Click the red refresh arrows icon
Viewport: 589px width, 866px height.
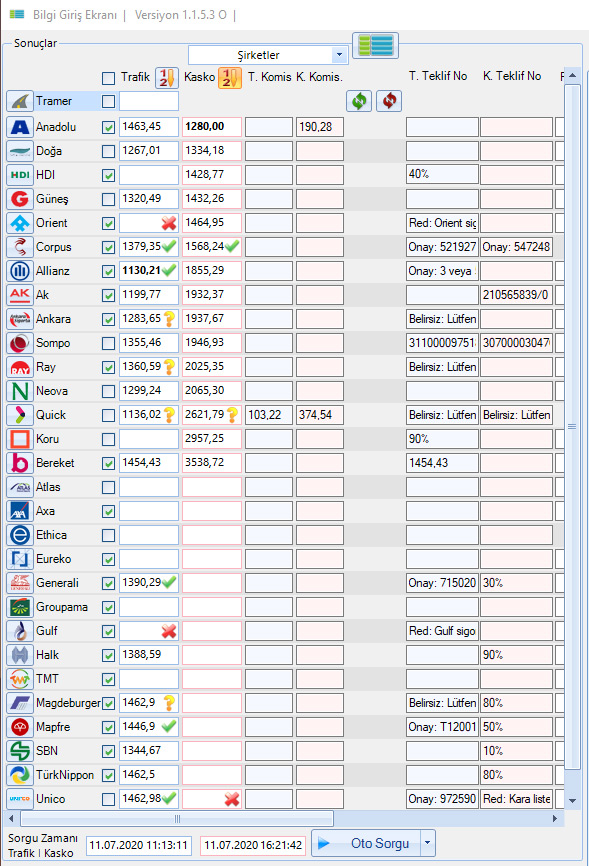coord(389,101)
